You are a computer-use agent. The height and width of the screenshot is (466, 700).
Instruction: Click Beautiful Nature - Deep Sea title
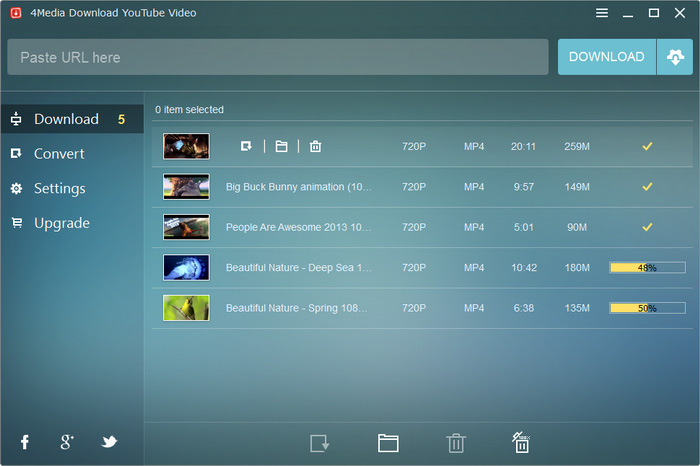point(298,267)
